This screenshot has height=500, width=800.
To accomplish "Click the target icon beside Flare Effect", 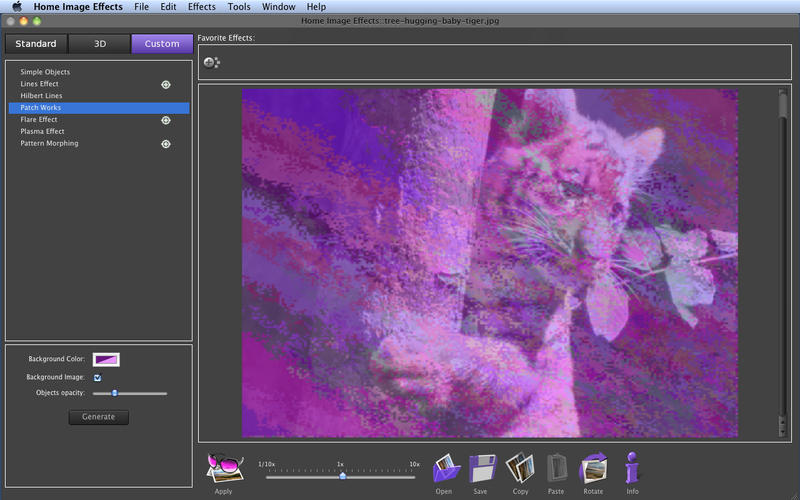I will tap(166, 120).
